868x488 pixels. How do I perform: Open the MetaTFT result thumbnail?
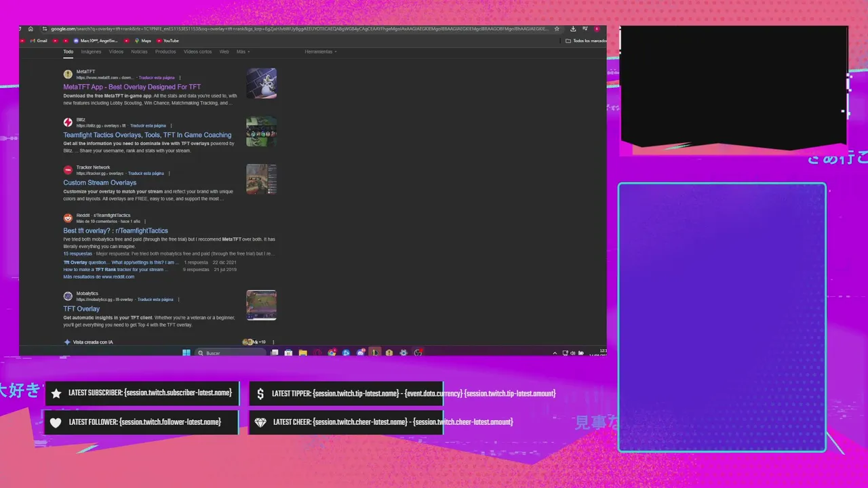click(261, 83)
